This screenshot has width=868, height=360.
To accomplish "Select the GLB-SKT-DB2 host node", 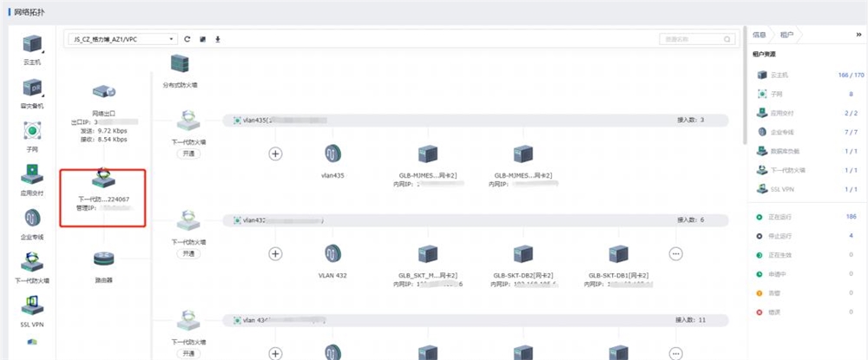I will point(523,254).
